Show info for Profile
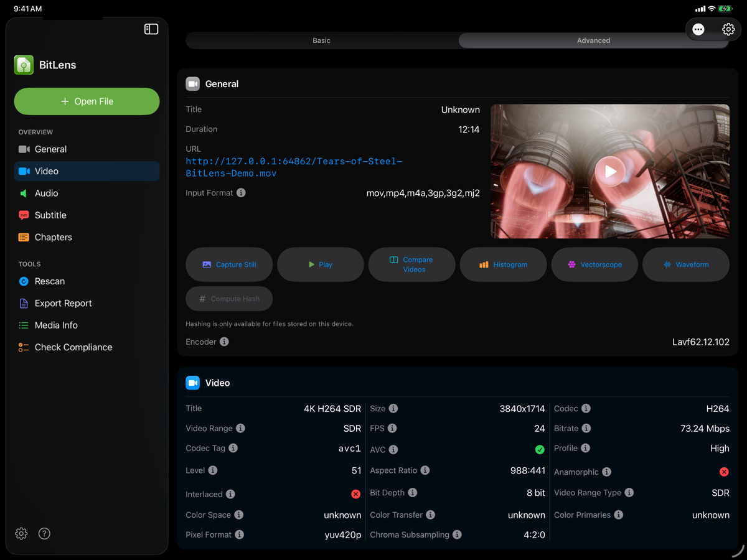The height and width of the screenshot is (560, 747). pyautogui.click(x=586, y=448)
